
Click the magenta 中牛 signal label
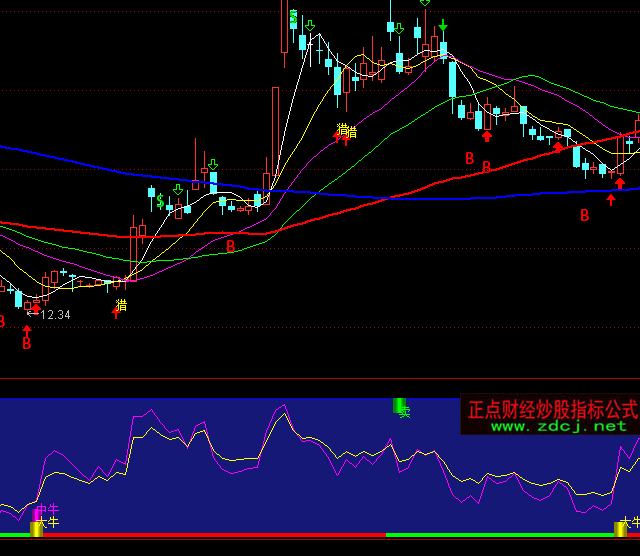click(x=47, y=509)
